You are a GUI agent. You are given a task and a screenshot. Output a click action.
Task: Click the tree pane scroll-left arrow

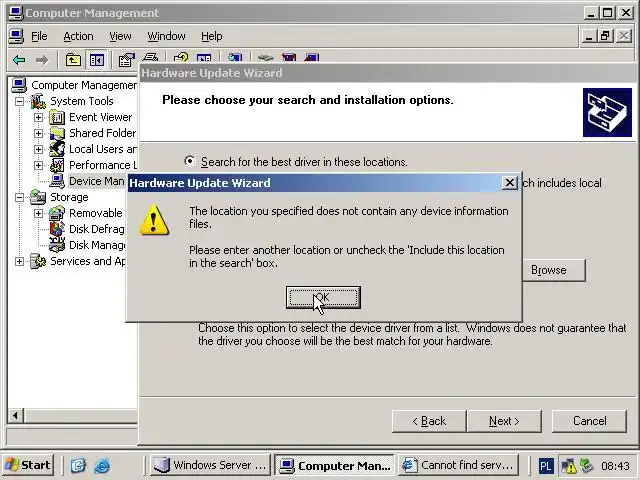(x=16, y=416)
